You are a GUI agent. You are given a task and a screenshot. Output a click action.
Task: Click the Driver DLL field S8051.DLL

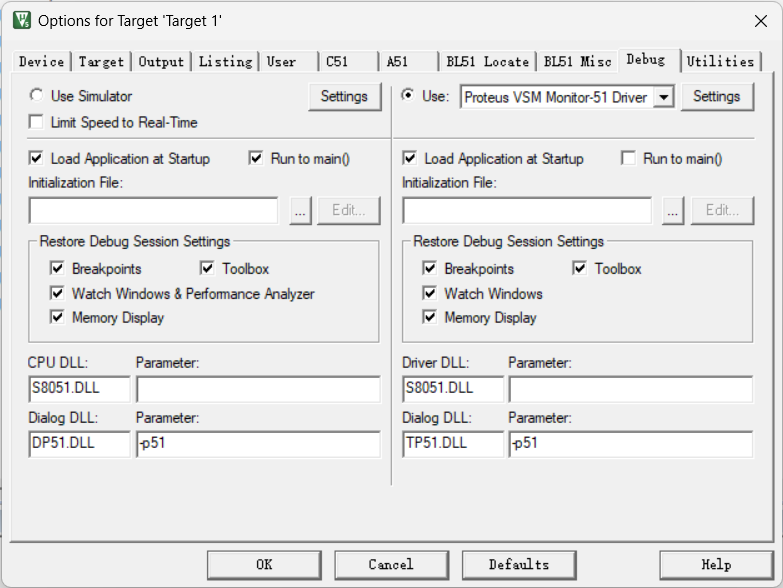coord(453,389)
